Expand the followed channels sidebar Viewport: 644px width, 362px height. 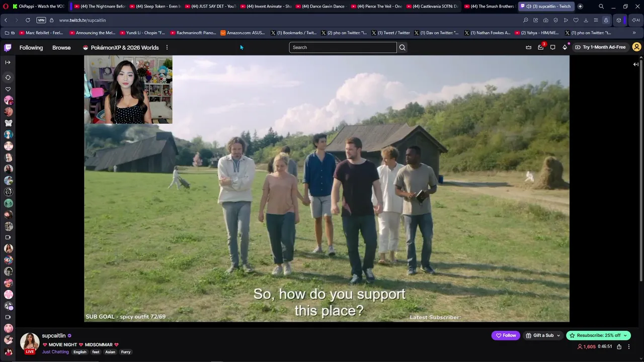(x=8, y=62)
